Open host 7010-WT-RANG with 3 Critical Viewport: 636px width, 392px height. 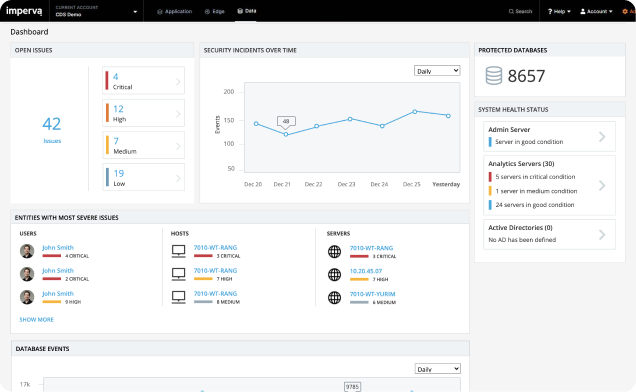pyautogui.click(x=215, y=248)
